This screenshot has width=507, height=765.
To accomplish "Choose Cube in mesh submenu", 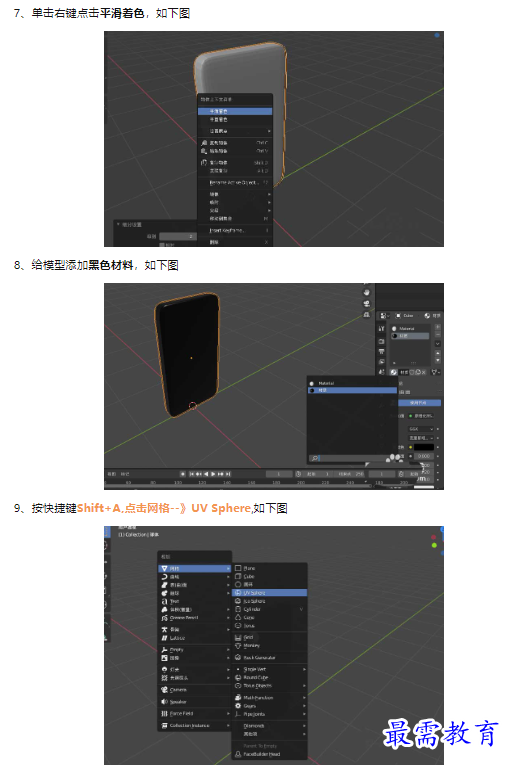I will (270, 576).
